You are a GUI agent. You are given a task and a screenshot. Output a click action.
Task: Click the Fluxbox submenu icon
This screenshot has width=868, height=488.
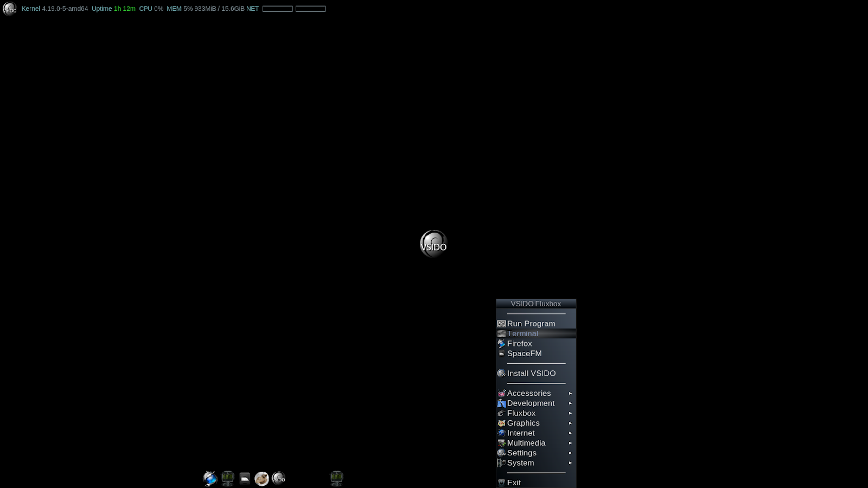501,413
